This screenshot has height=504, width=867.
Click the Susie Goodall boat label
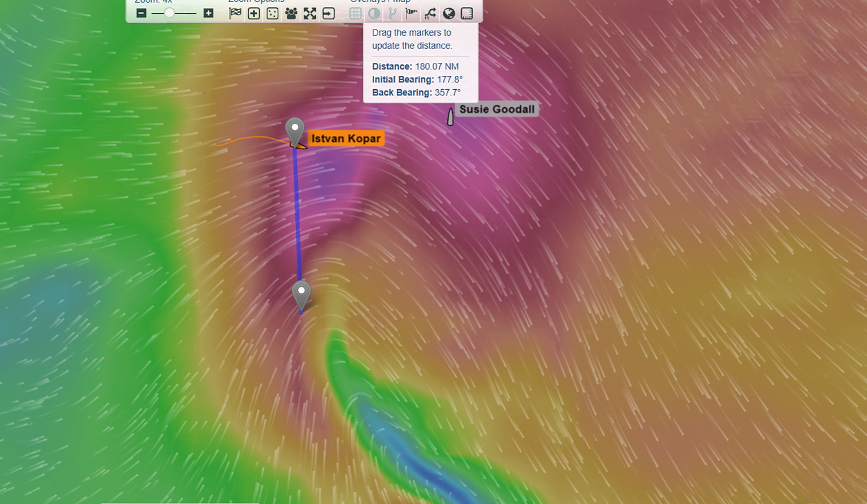[x=497, y=109]
